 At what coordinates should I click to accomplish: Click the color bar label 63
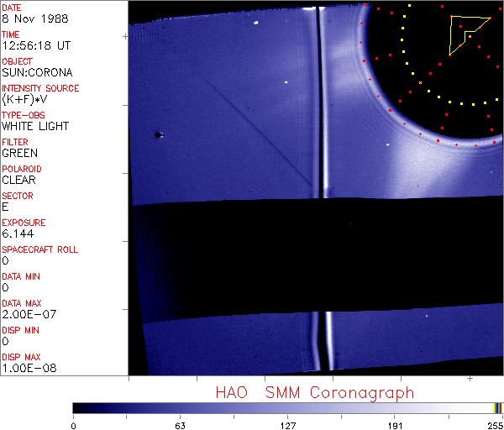pyautogui.click(x=180, y=426)
